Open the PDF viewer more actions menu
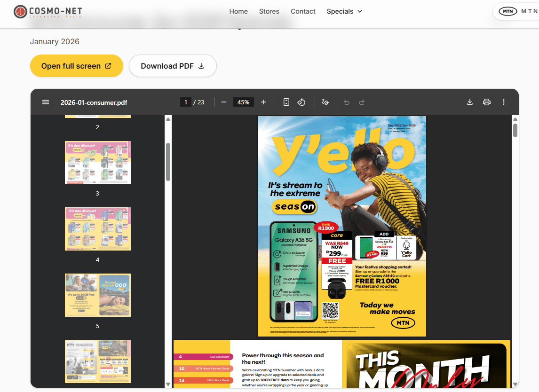 point(504,102)
